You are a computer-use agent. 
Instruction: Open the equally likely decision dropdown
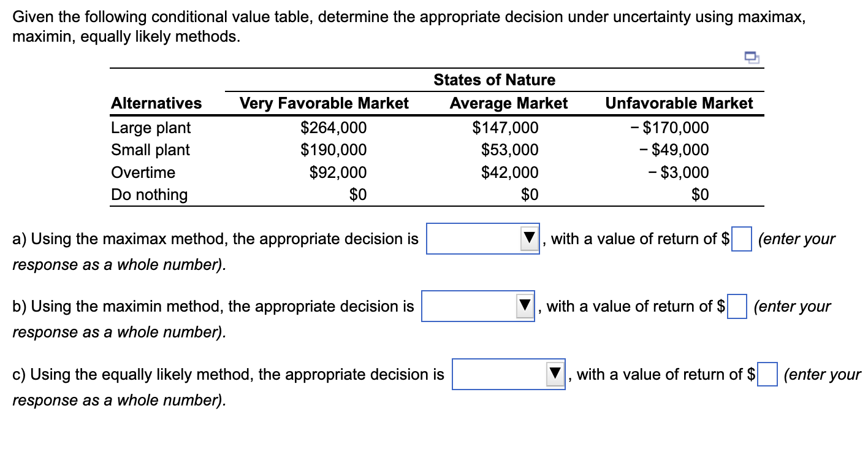pyautogui.click(x=508, y=374)
